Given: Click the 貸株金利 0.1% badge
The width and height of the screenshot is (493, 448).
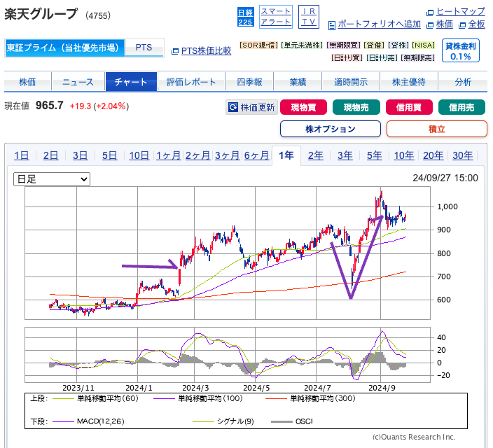Looking at the screenshot, I should pos(461,50).
